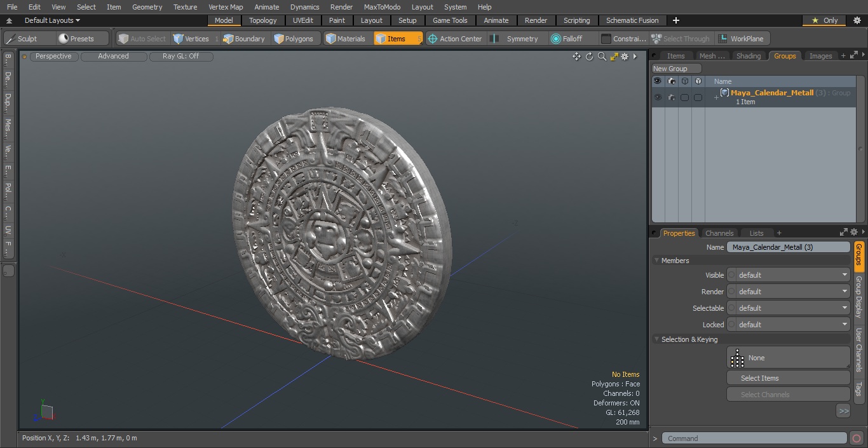The height and width of the screenshot is (448, 868).
Task: Expand the Maya_Calendar_Metall group tree
Action: [716, 98]
